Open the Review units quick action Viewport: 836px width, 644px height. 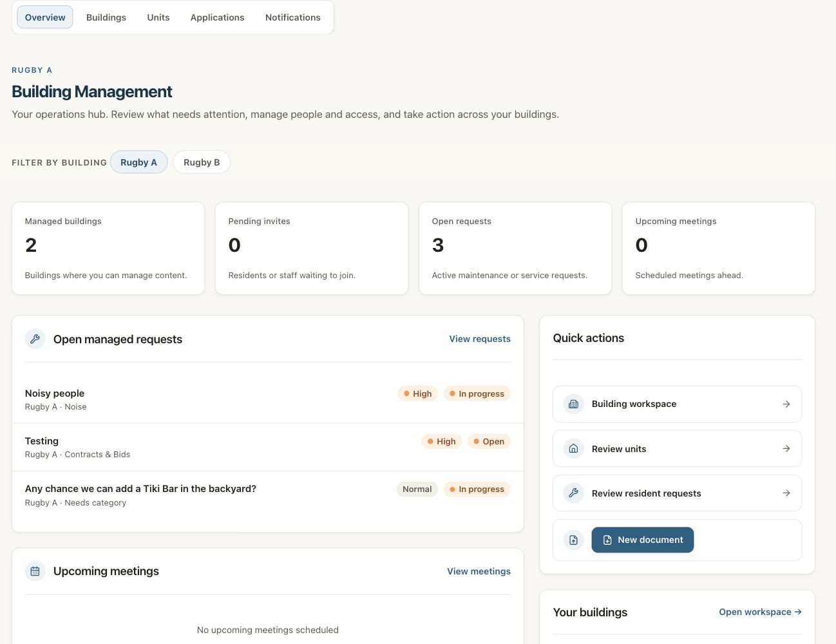(x=678, y=449)
